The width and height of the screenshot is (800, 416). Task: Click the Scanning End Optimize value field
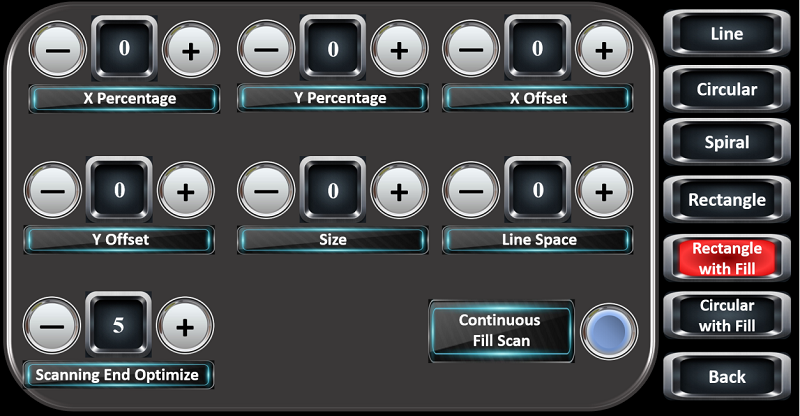click(x=119, y=326)
